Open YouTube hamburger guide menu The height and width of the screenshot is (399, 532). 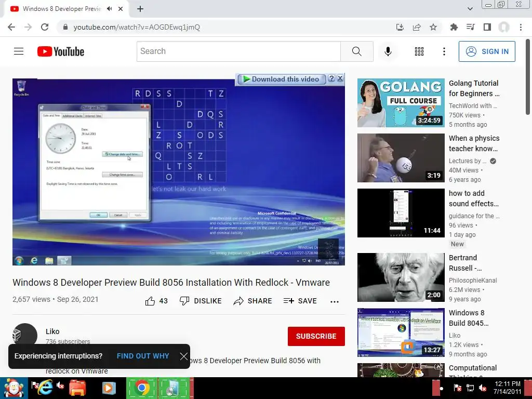tap(19, 51)
